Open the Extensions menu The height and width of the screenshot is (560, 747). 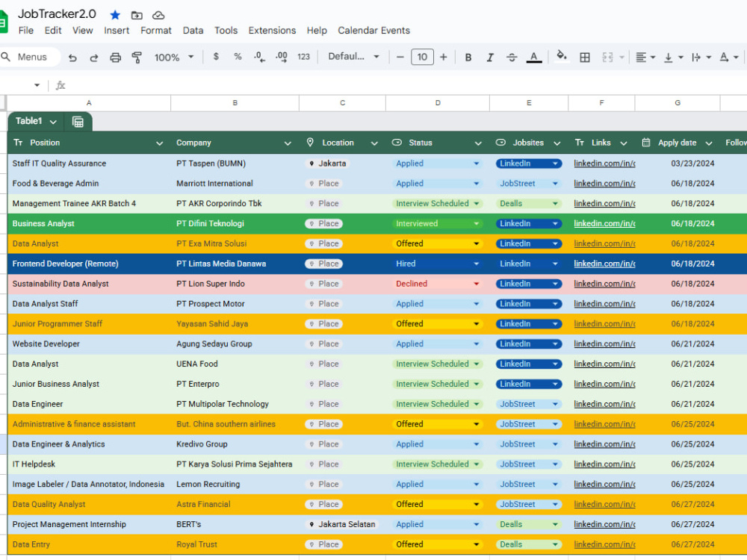[x=272, y=31]
